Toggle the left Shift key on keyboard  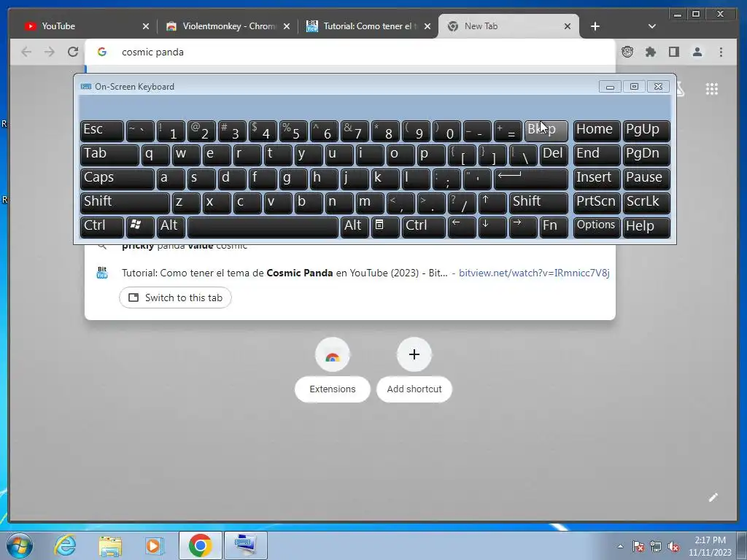(125, 203)
